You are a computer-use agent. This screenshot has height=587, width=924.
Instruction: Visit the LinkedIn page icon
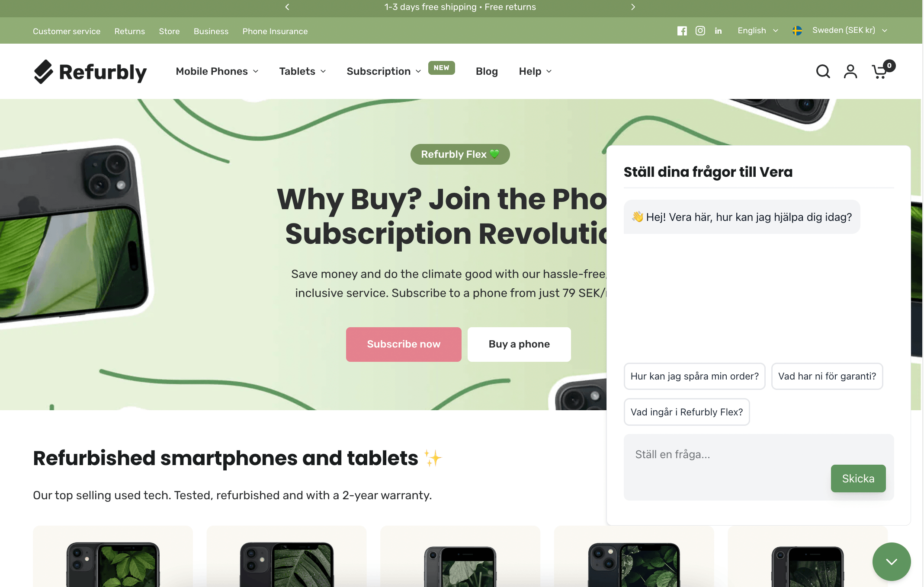[x=719, y=31]
